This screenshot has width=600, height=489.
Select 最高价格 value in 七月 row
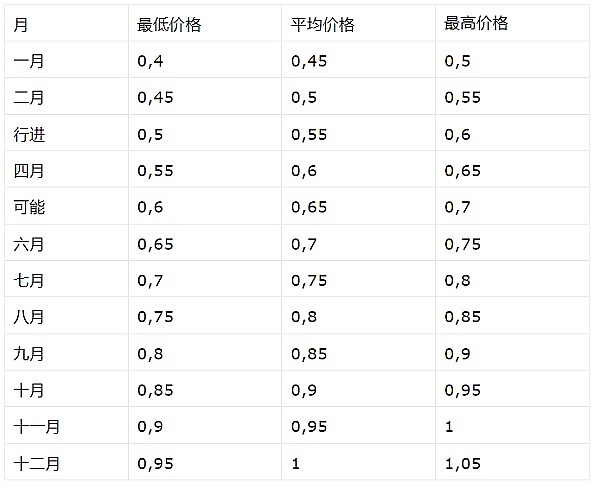[x=457, y=280]
